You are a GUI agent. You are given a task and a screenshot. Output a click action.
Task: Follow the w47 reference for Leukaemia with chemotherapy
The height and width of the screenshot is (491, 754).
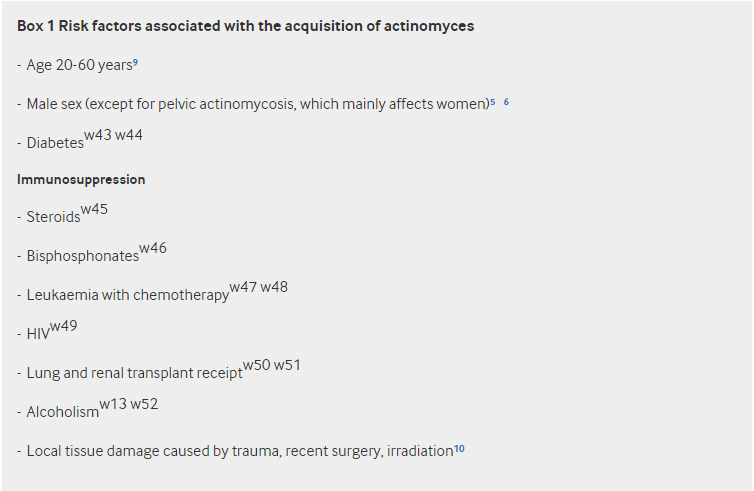point(243,288)
